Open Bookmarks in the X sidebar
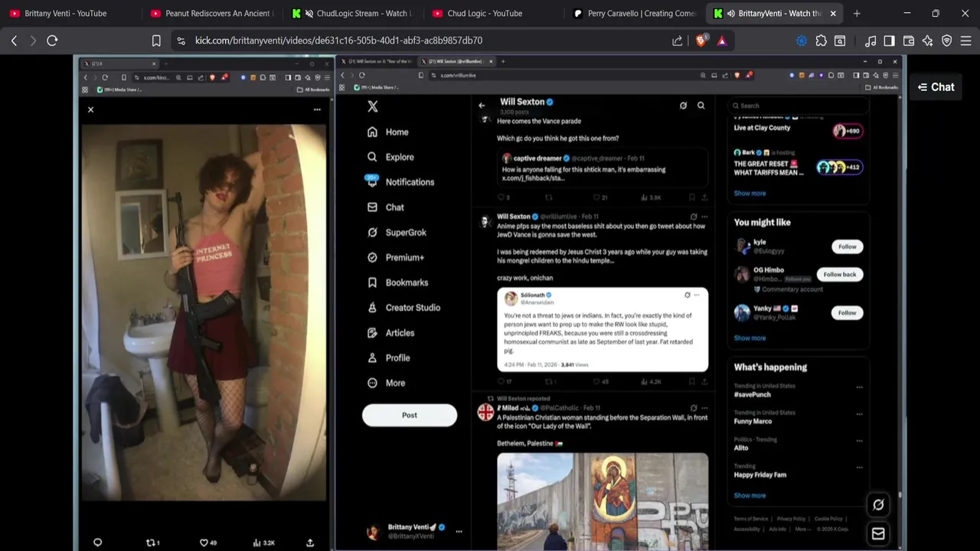The height and width of the screenshot is (551, 980). [397, 282]
